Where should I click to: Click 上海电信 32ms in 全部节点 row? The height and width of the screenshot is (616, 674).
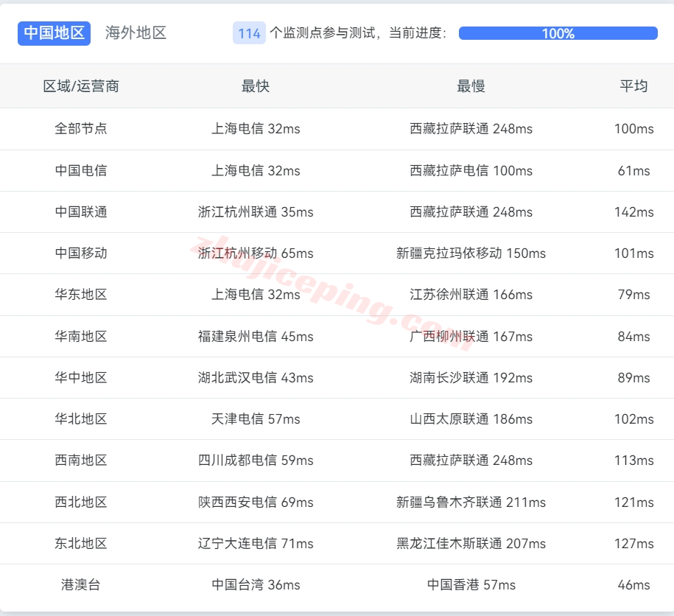click(x=256, y=128)
